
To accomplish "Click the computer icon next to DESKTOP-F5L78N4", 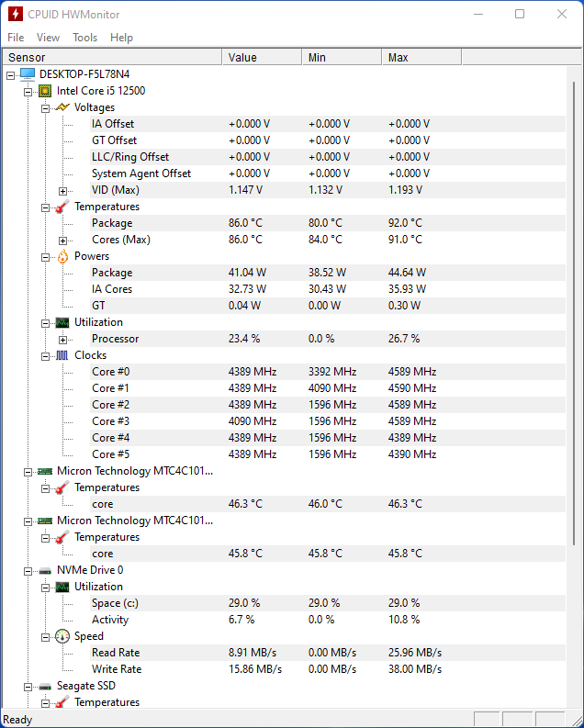I will (x=28, y=73).
